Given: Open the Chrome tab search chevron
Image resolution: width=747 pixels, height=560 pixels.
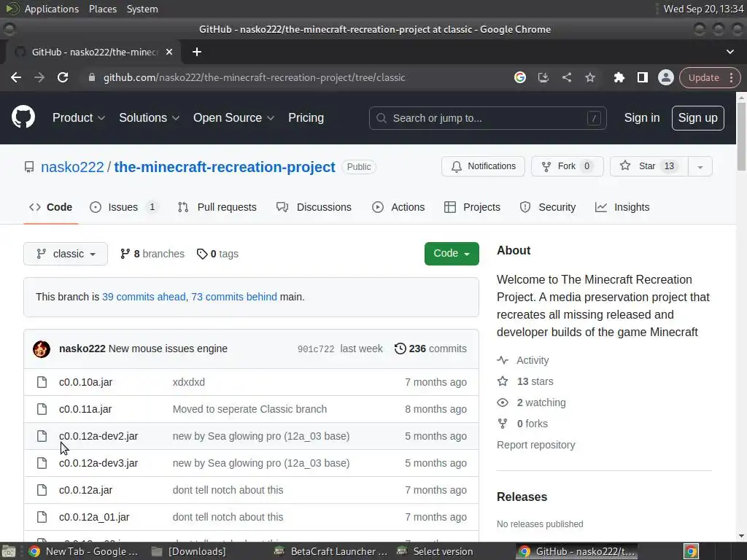Looking at the screenshot, I should coord(729,52).
